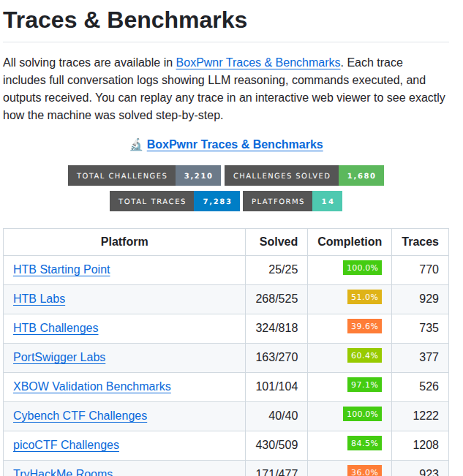Click the Completion column header
Screen dimensions: 463x476
350,242
